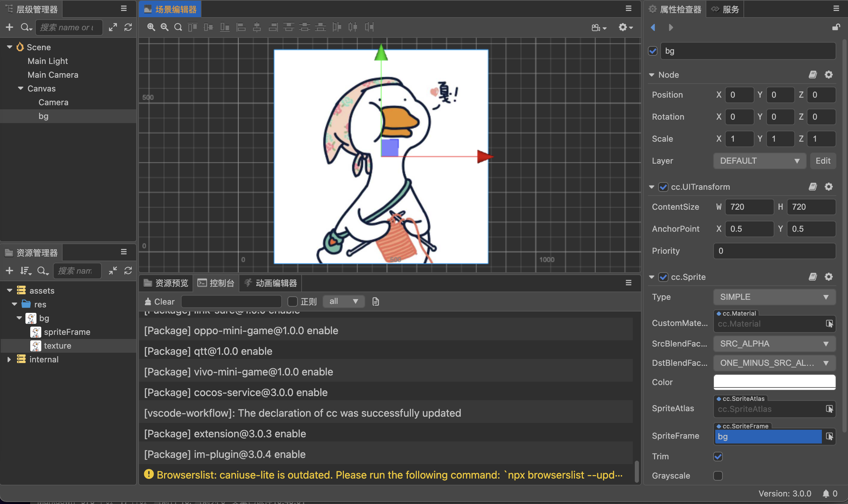Refresh the assets panel
This screenshot has height=504, width=848.
coord(128,271)
